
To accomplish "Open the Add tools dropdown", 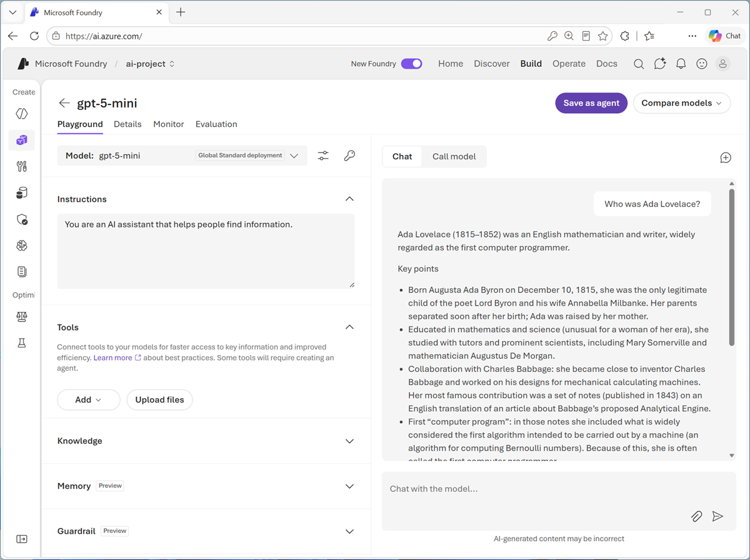I will (x=88, y=400).
